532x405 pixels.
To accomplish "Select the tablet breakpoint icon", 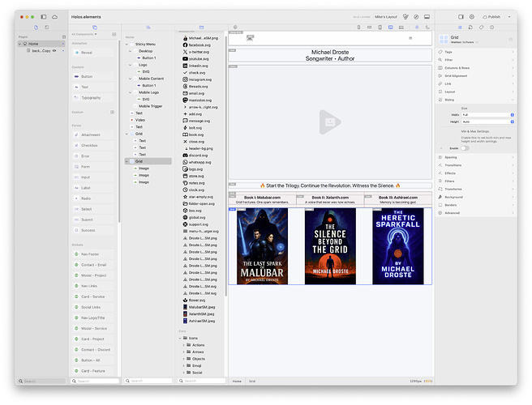I will point(380,27).
